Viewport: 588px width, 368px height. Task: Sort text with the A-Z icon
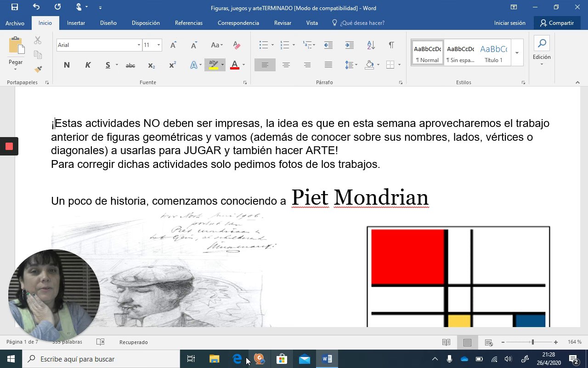pos(371,45)
